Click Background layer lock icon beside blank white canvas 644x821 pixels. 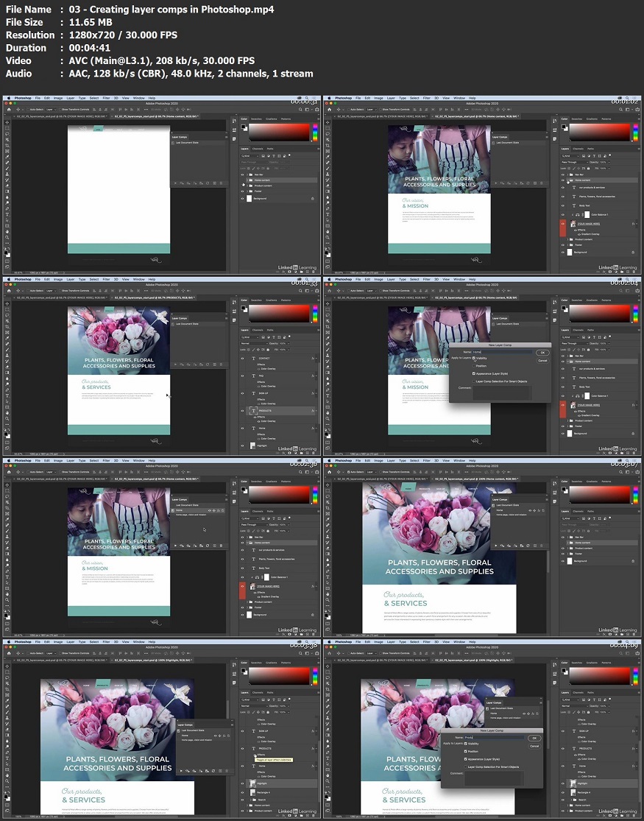pyautogui.click(x=312, y=199)
